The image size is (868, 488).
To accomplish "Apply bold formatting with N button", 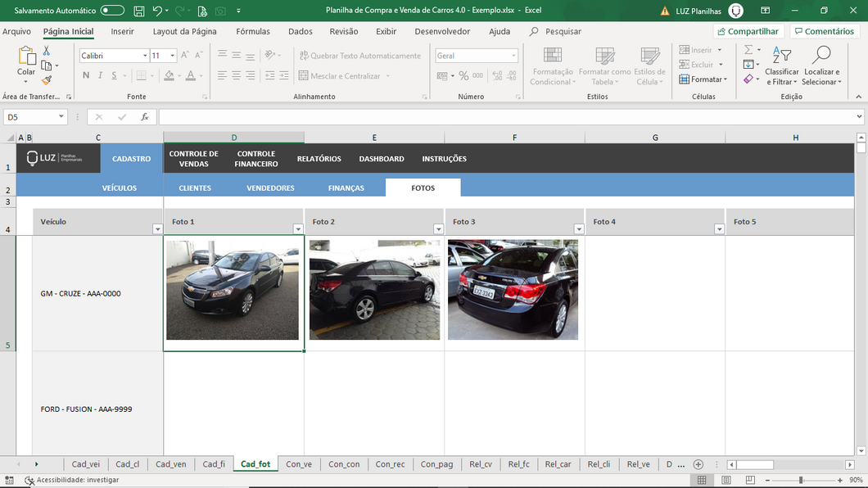I will point(86,75).
